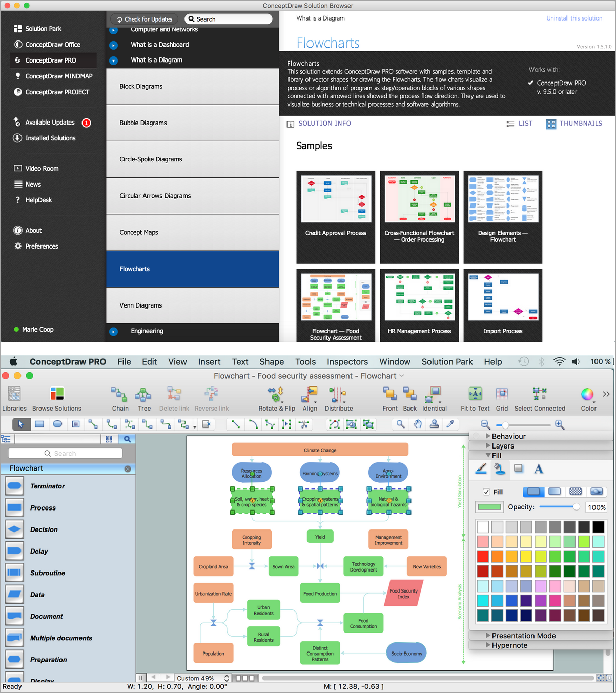Open the Text 'A' tab in Fill panel
The height and width of the screenshot is (693, 616).
(x=538, y=468)
